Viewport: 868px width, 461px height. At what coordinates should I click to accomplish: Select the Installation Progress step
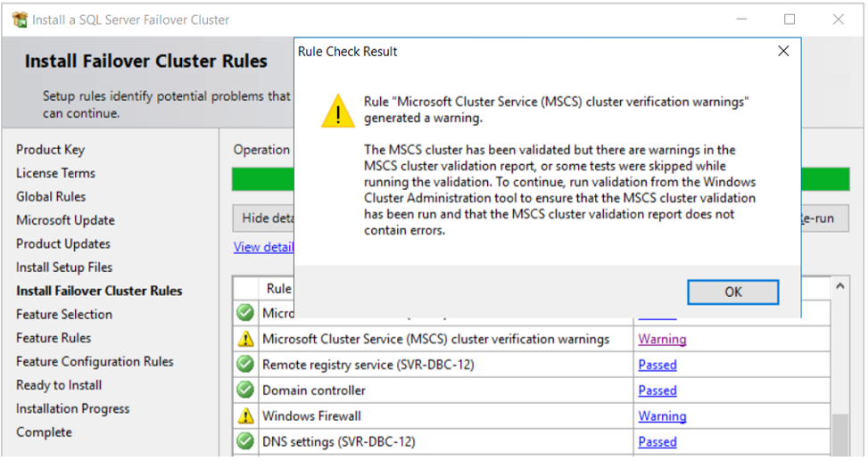72,408
